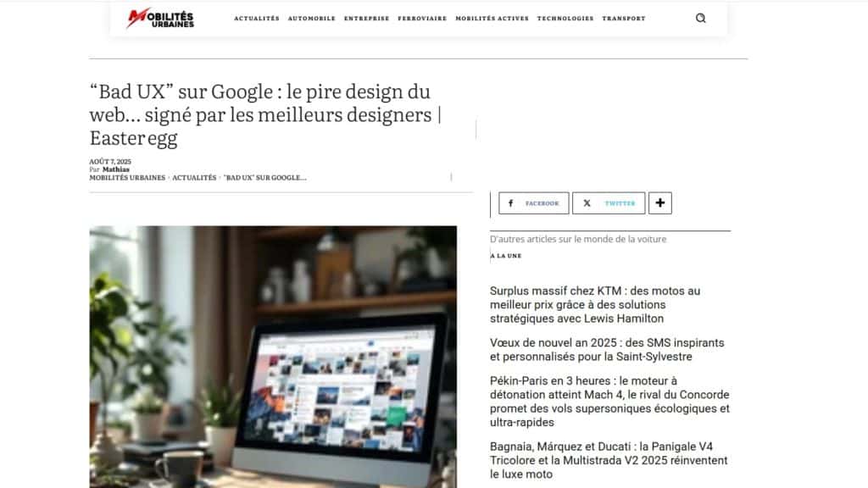868x488 pixels.
Task: Select Technologies in navigation bar
Action: 565,19
